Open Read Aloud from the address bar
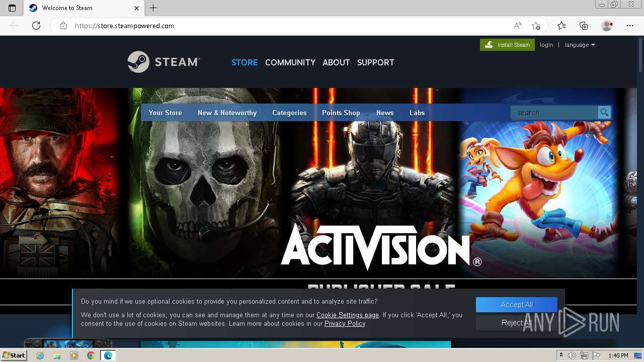The width and height of the screenshot is (644, 362). click(x=518, y=26)
